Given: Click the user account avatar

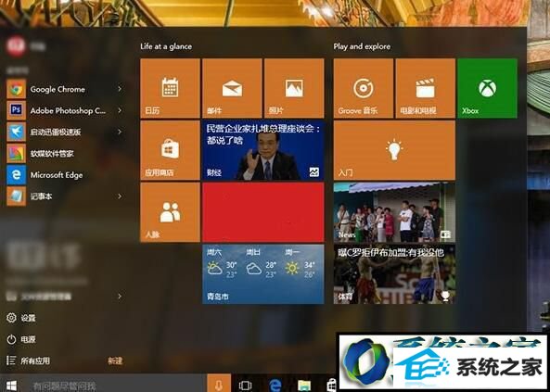Looking at the screenshot, I should (x=16, y=46).
